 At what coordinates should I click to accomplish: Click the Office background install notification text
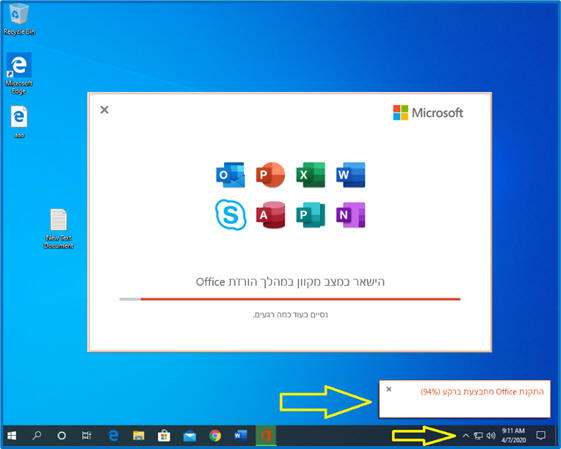482,392
